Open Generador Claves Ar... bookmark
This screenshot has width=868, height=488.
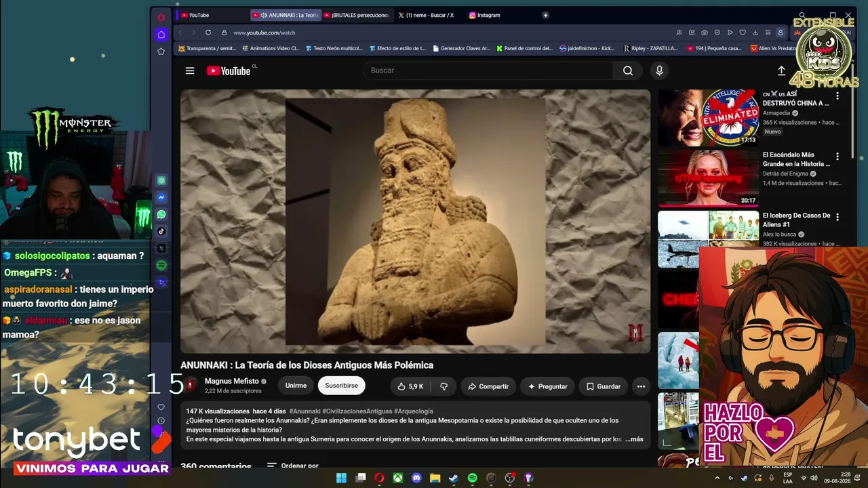[461, 49]
